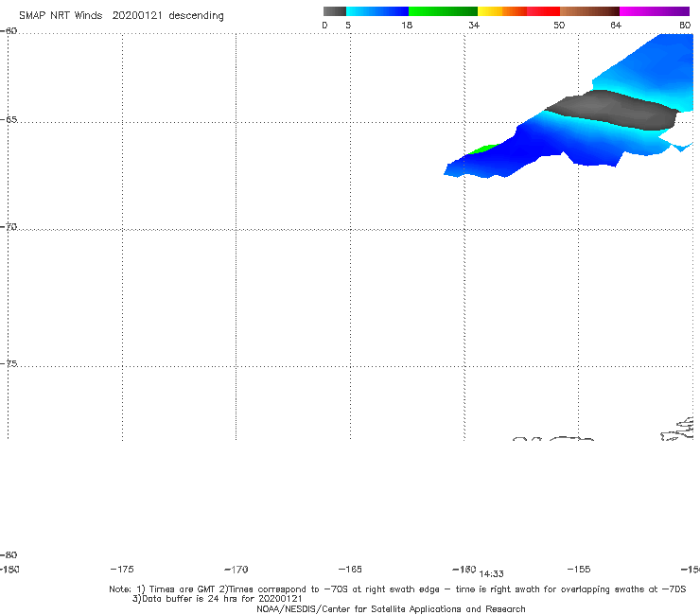Image resolution: width=700 pixels, height=615 pixels.
Task: Pick the magenta 64–80 colorbar segment
Action: pos(655,11)
